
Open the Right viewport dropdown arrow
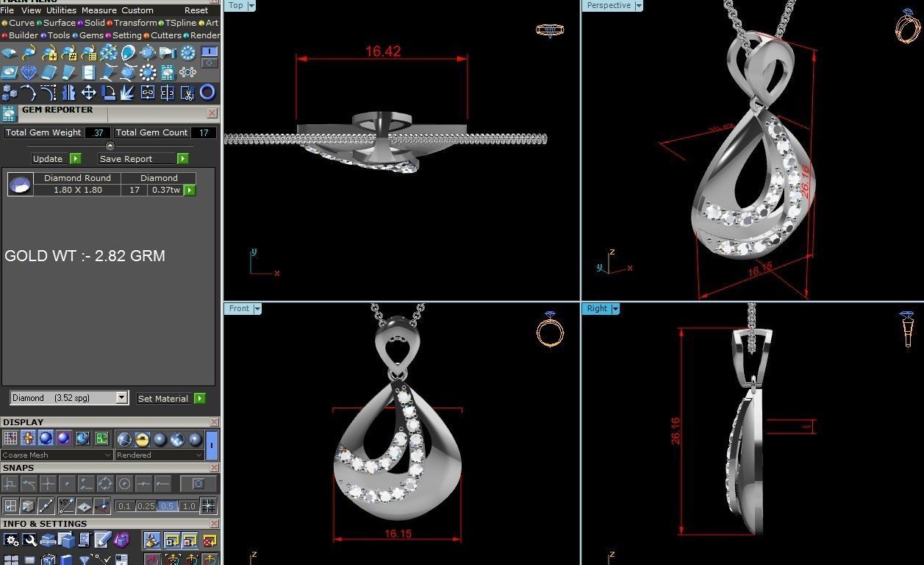click(x=615, y=308)
